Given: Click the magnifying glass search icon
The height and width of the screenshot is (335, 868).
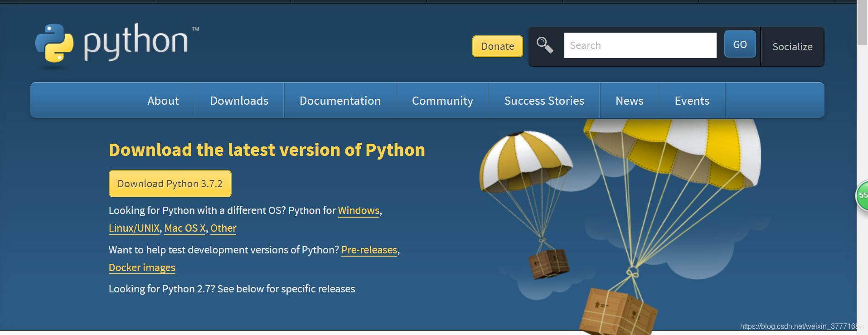Looking at the screenshot, I should (x=545, y=45).
